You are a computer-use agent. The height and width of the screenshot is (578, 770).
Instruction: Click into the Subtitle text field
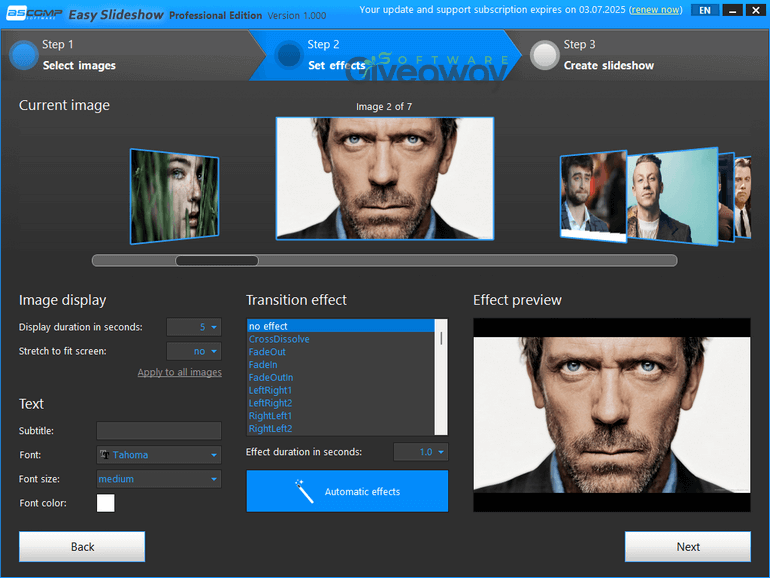tap(159, 431)
